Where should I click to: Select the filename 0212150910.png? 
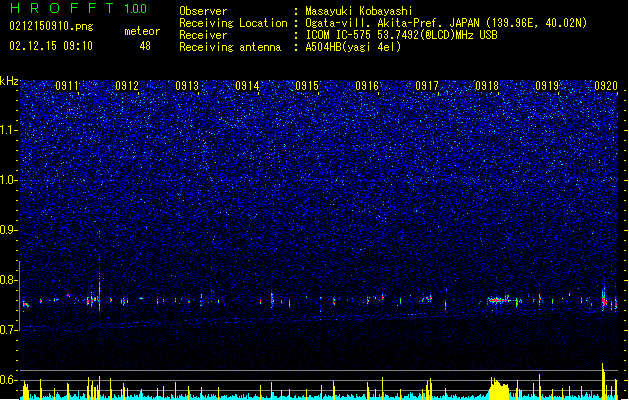click(x=51, y=26)
